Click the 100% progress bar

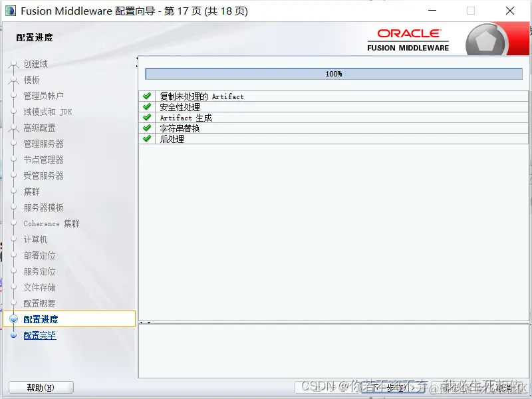pos(334,74)
